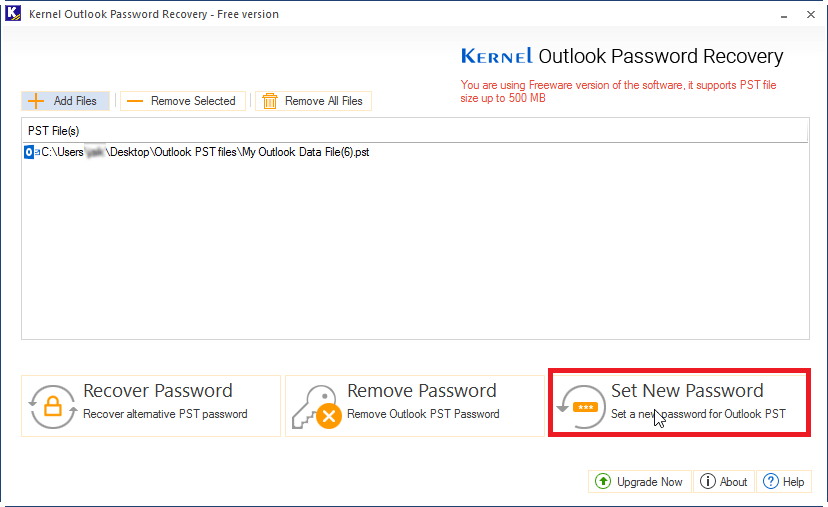
Task: Click the question mark Help icon
Action: coord(770,482)
